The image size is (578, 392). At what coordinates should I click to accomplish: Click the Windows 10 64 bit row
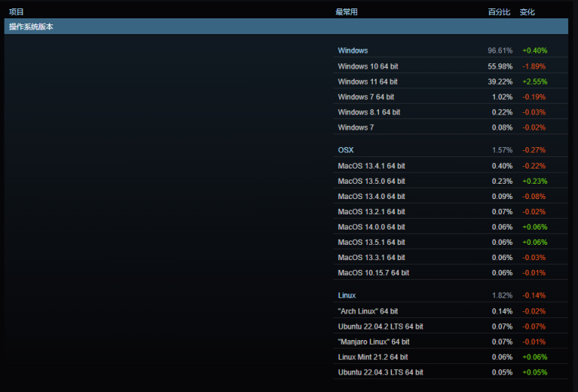coord(451,66)
